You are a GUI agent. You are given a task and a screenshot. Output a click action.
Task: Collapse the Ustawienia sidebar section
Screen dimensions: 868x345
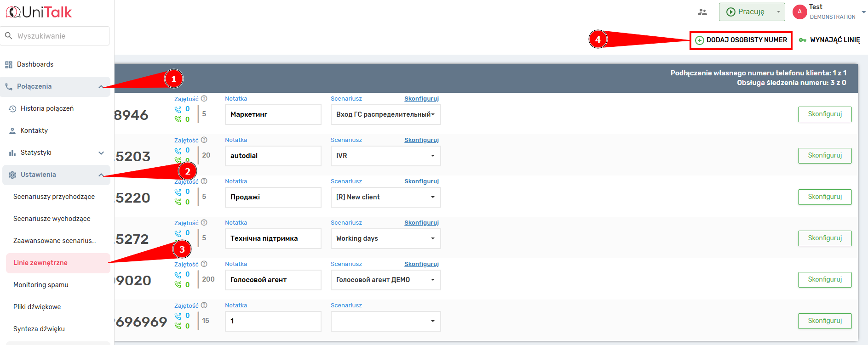101,175
